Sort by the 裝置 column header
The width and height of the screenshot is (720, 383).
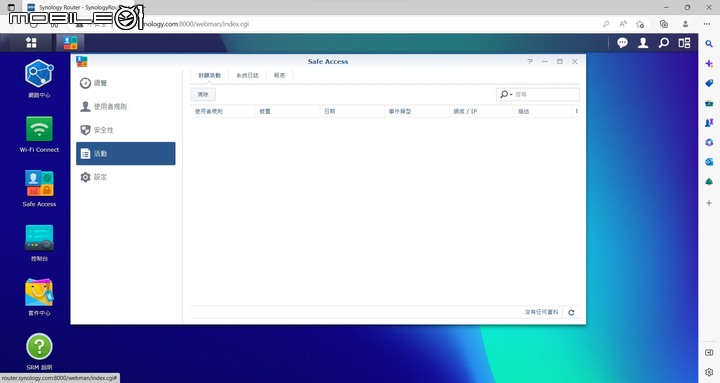pos(287,111)
